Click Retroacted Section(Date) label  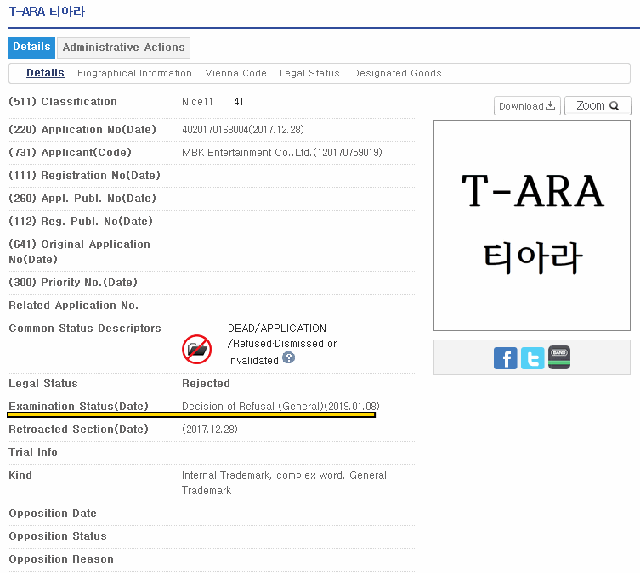[78, 429]
